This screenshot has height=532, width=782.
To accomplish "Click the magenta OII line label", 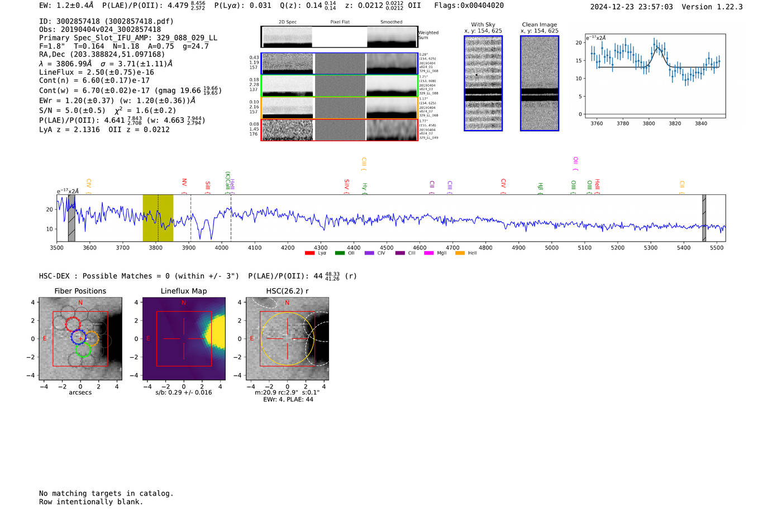I will click(x=575, y=164).
